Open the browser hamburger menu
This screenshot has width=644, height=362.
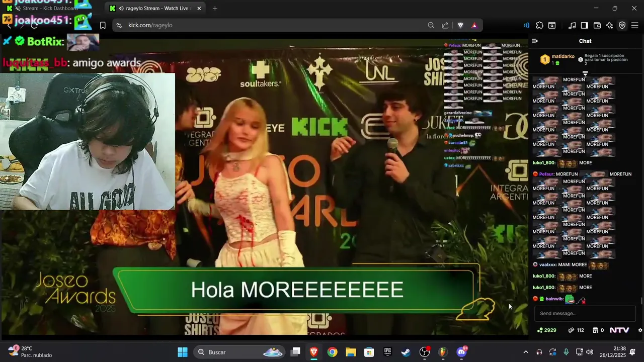634,25
